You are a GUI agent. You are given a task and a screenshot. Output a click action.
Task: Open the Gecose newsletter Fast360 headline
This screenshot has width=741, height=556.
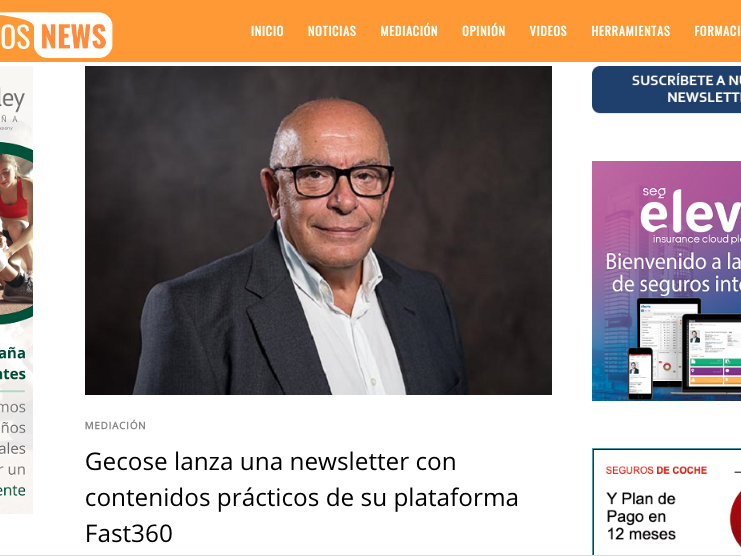tap(302, 497)
